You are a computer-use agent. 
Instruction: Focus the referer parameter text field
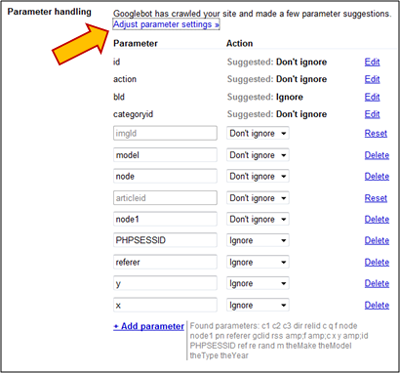tap(165, 262)
